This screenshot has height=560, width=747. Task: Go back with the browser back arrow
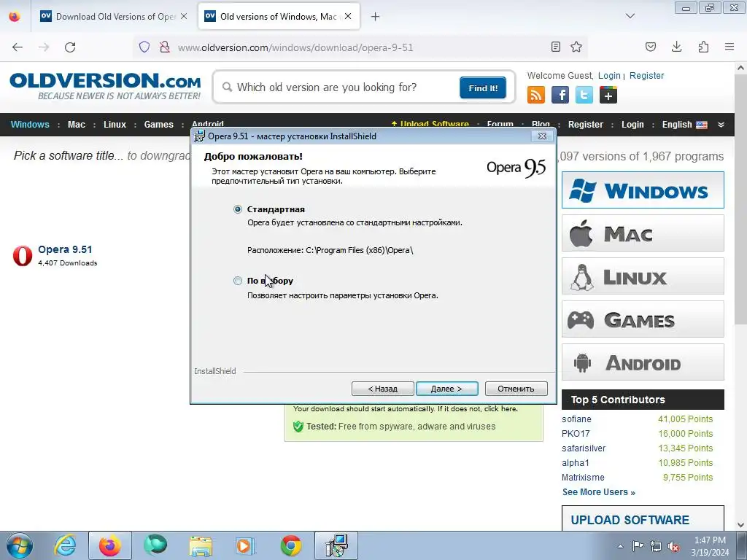tap(18, 47)
